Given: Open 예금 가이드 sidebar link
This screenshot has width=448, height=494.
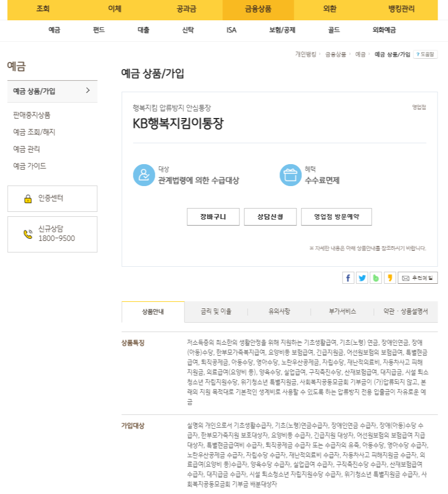Looking at the screenshot, I should [x=30, y=166].
